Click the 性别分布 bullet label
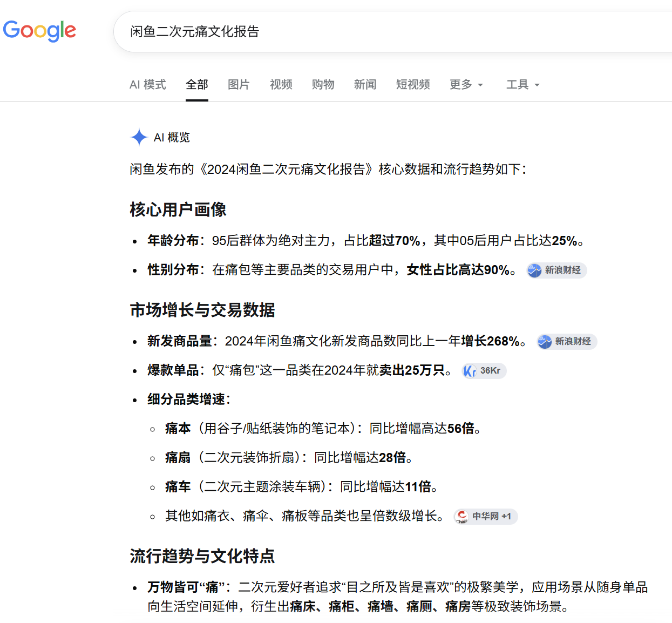The image size is (672, 623). coord(173,270)
